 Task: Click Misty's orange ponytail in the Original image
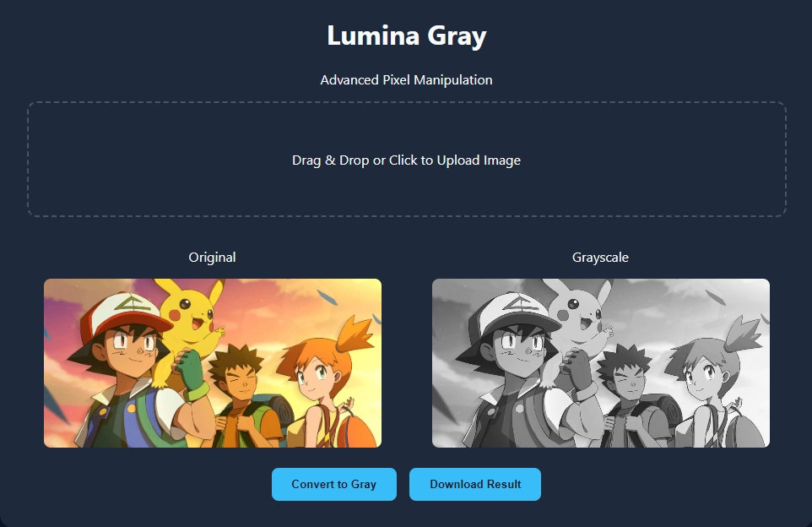(354, 335)
